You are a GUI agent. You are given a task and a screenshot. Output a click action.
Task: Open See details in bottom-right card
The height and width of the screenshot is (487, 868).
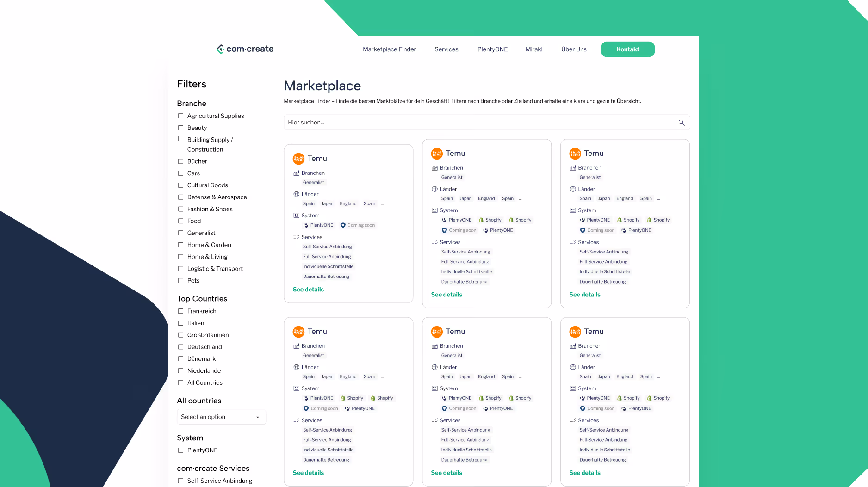coord(585,473)
